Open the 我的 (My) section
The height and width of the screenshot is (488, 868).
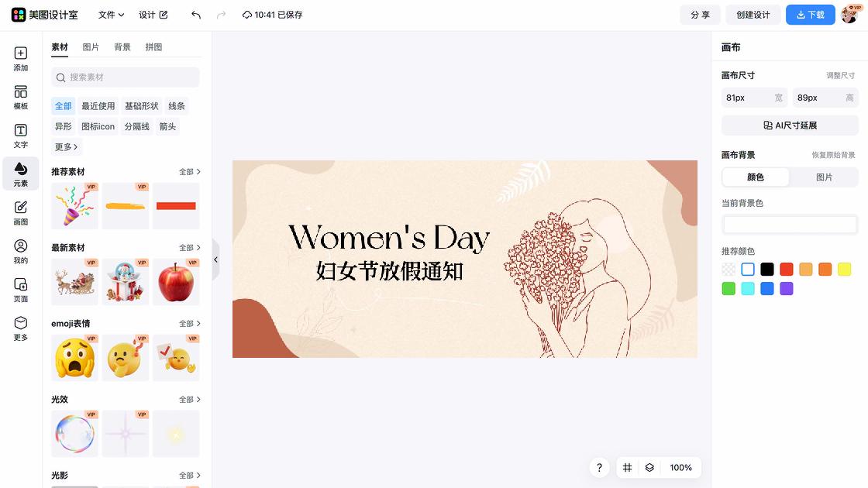pyautogui.click(x=20, y=251)
